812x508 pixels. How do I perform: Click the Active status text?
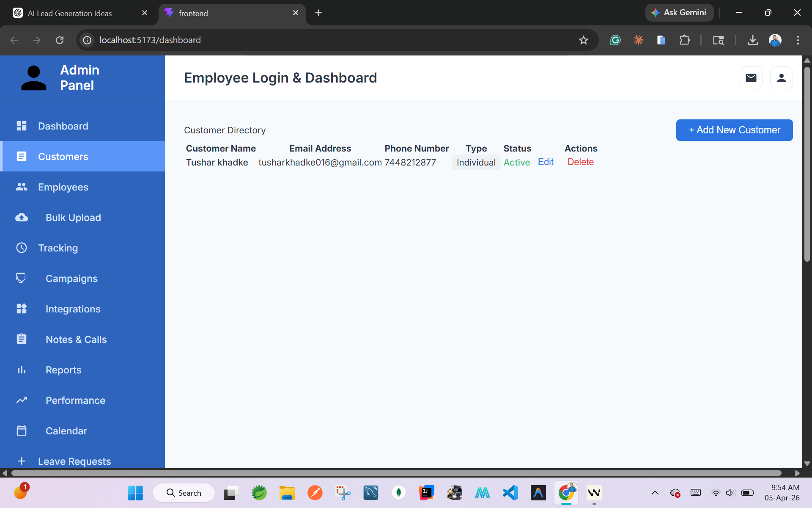click(x=517, y=163)
